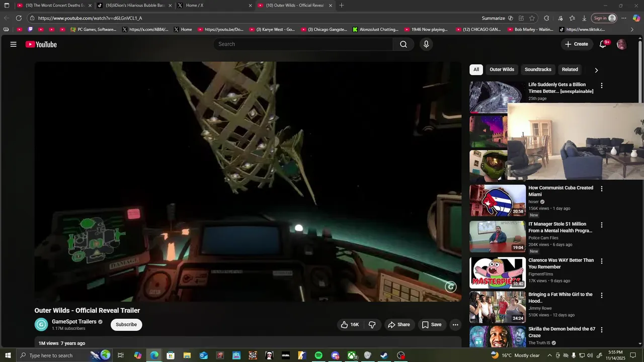
Task: Open Windows Start menu
Action: coord(8,355)
